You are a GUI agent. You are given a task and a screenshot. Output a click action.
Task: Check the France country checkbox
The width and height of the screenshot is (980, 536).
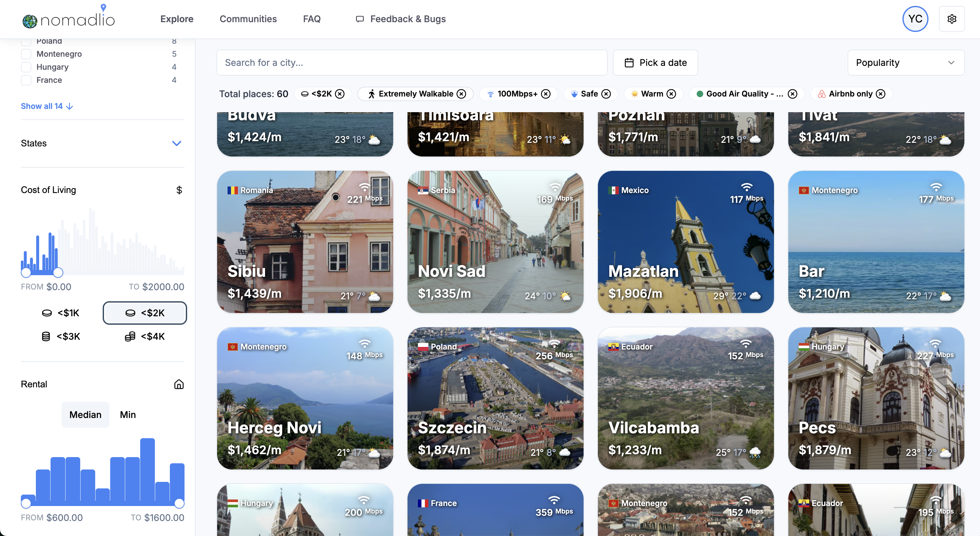[x=26, y=80]
